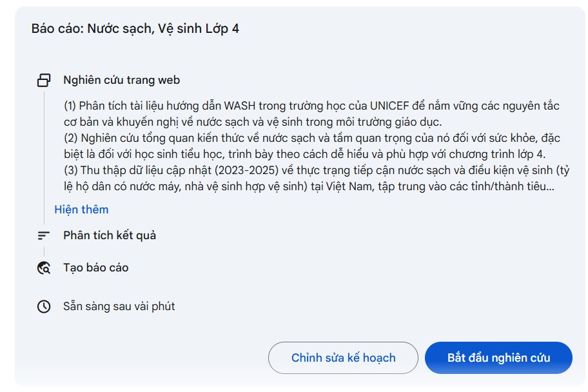Click the magnifier icon beside "Tạo báo cáo"
This screenshot has height=392, width=588.
coord(43,267)
